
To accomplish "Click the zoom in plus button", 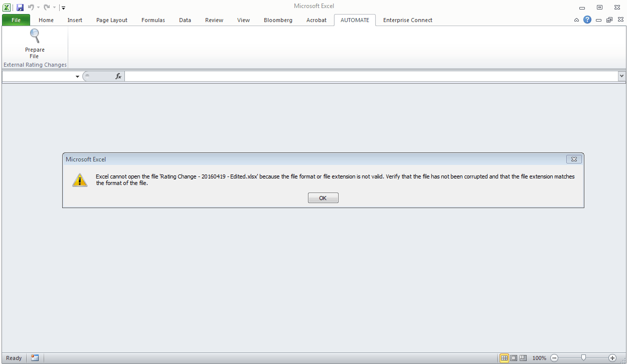I will tap(612, 358).
